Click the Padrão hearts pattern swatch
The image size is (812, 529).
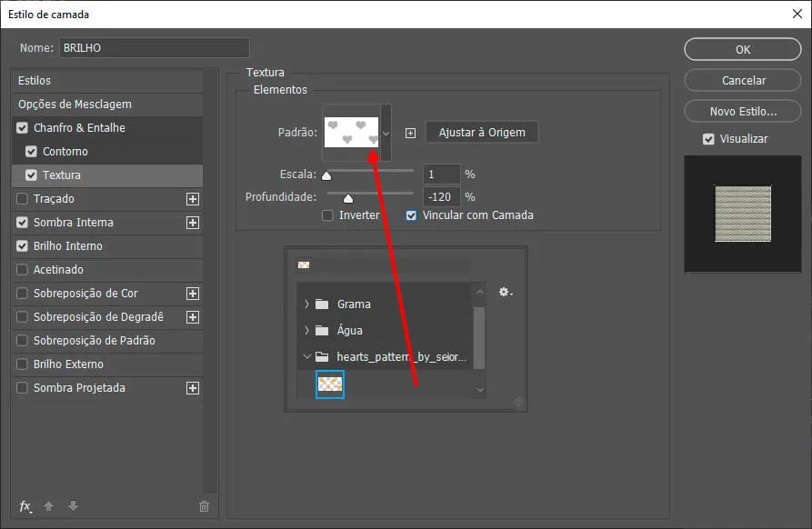pyautogui.click(x=351, y=133)
